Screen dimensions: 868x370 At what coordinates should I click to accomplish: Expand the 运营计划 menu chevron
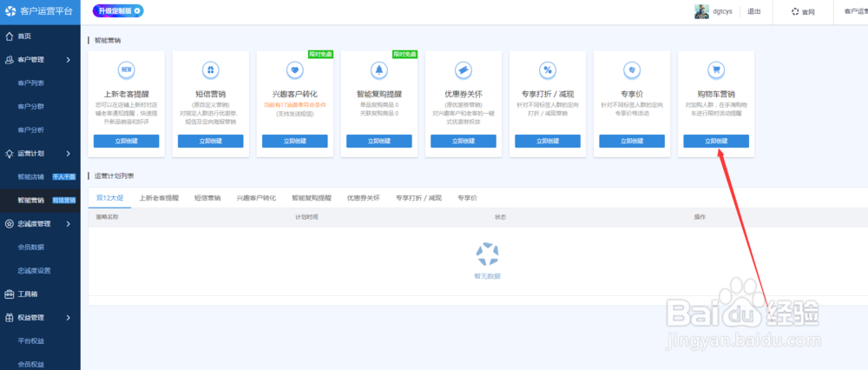pyautogui.click(x=68, y=154)
